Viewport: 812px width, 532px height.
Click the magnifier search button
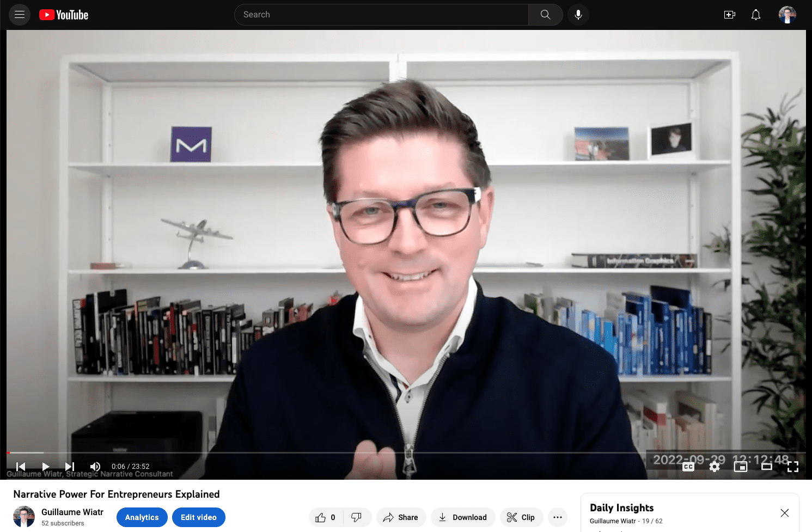coord(545,15)
